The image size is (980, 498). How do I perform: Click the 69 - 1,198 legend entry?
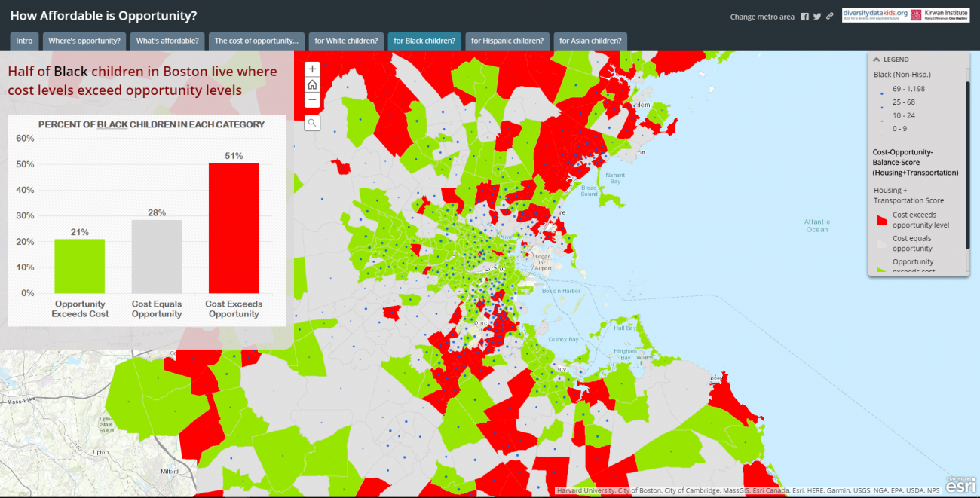[x=908, y=89]
